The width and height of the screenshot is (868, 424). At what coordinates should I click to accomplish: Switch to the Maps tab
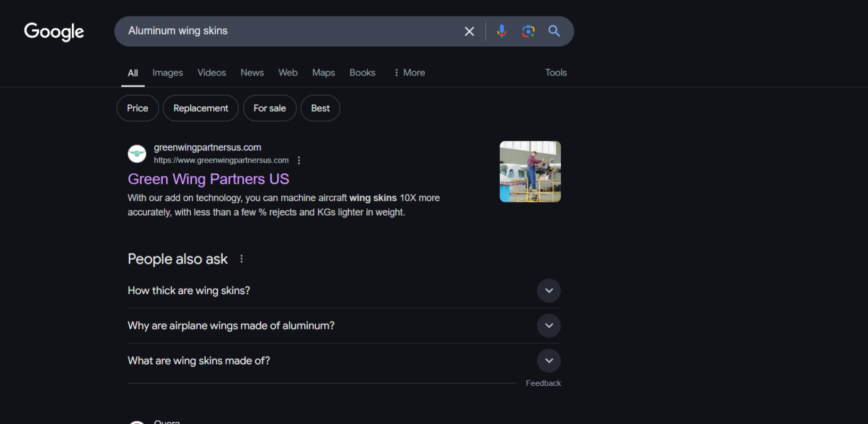tap(323, 73)
